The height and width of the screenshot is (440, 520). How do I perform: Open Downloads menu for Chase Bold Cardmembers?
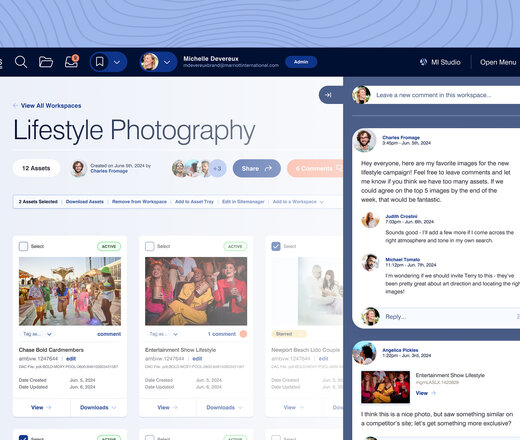point(98,407)
